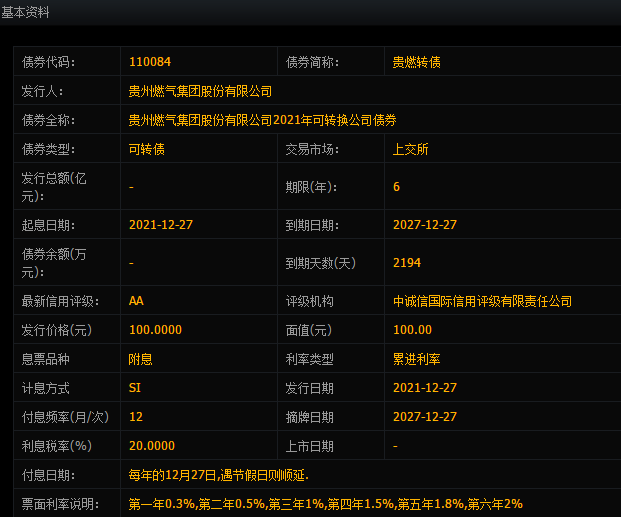Click the 利息税率(%) label
This screenshot has width=621, height=517.
[57, 446]
